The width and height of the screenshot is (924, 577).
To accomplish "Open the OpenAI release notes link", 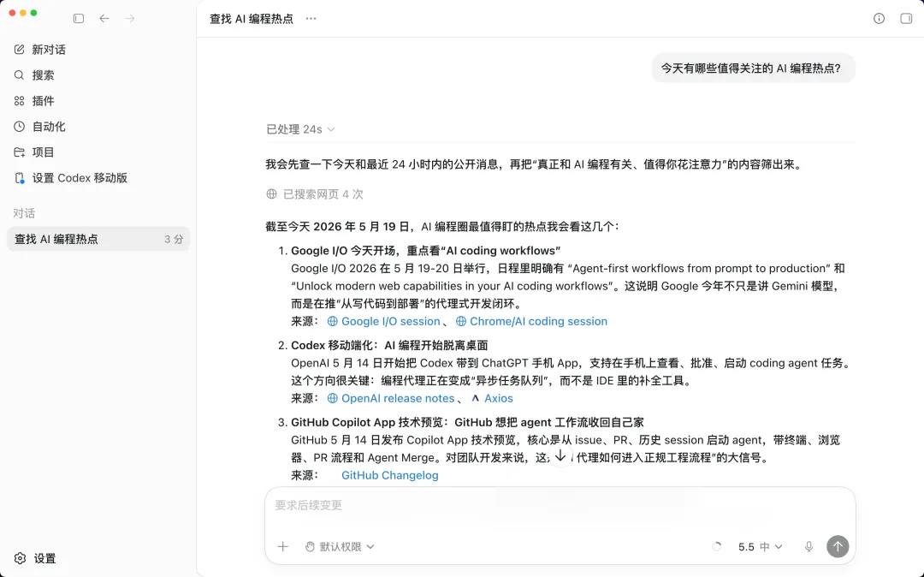I will tap(398, 398).
